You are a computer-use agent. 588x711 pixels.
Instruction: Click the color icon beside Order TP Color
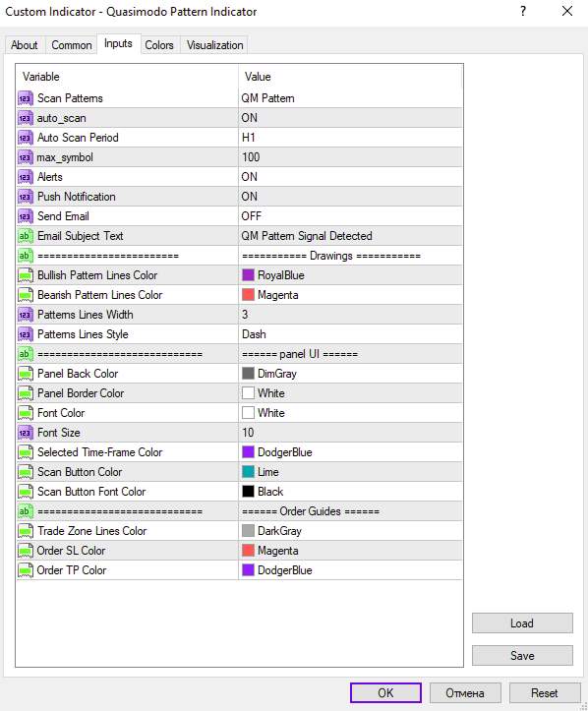pyautogui.click(x=26, y=571)
